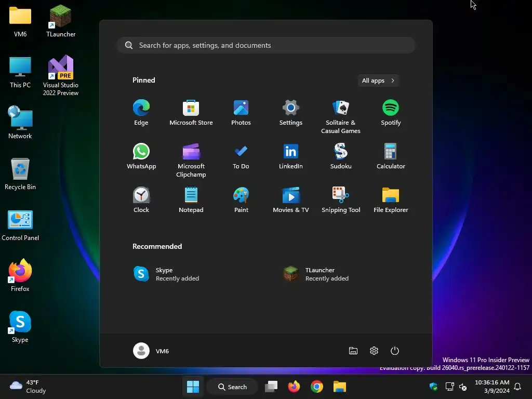532x399 pixels.
Task: Launch Solitaire & Casual Games
Action: click(x=341, y=117)
